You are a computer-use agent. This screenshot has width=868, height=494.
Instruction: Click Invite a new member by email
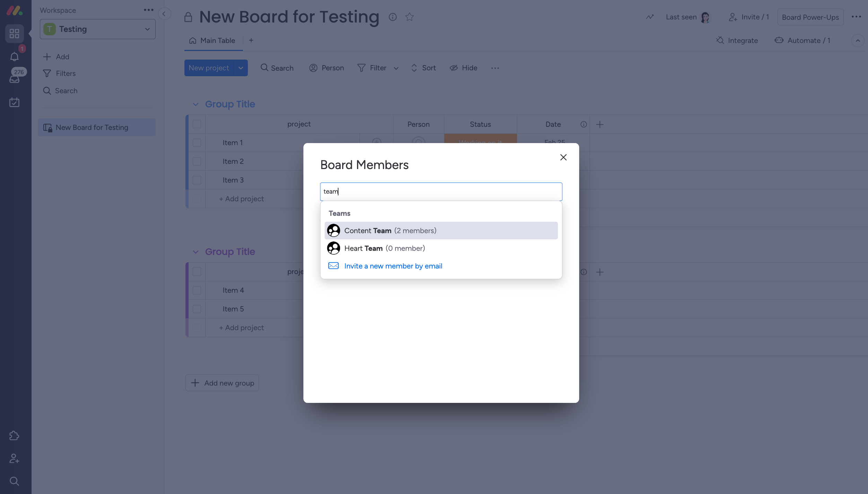coord(393,266)
